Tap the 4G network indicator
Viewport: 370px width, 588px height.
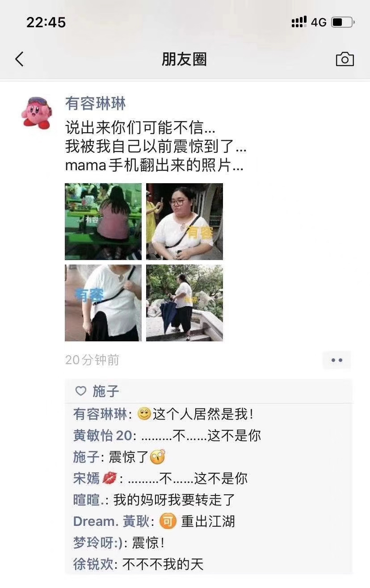click(319, 22)
